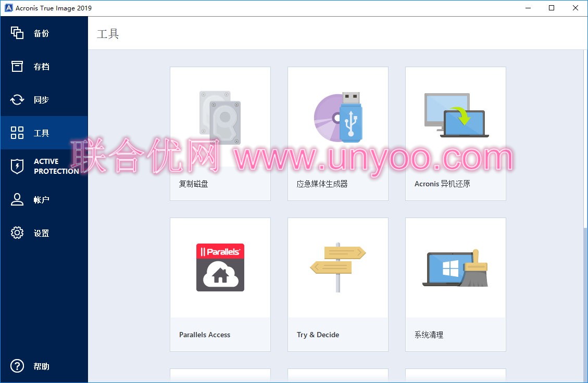
Task: Switch to the 存档 section label
Action: click(x=41, y=67)
